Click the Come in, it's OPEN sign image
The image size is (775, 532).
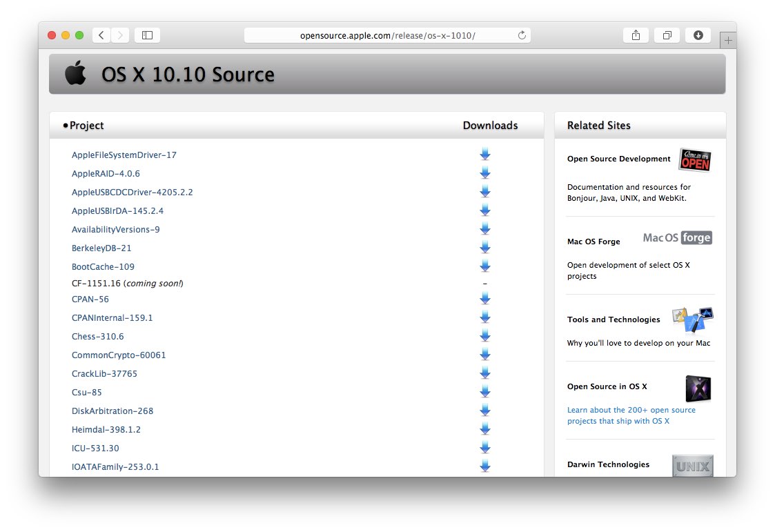695,160
